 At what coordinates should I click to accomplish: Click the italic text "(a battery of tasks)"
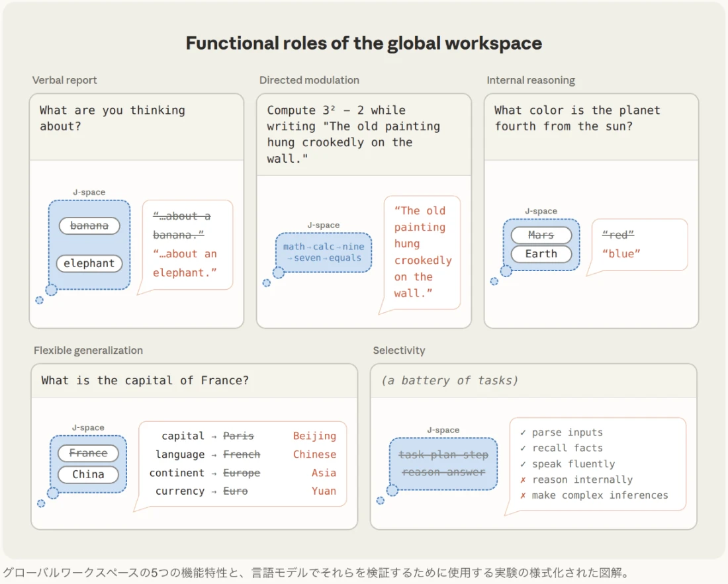pyautogui.click(x=449, y=381)
